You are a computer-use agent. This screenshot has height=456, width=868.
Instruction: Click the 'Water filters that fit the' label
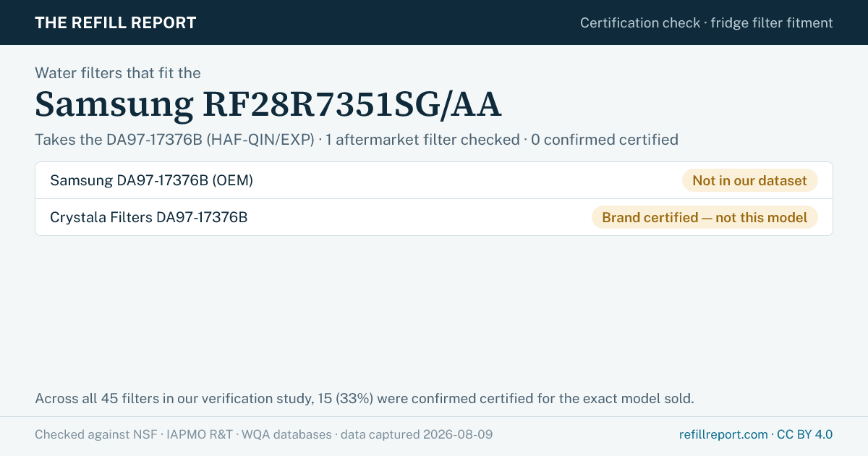point(118,72)
